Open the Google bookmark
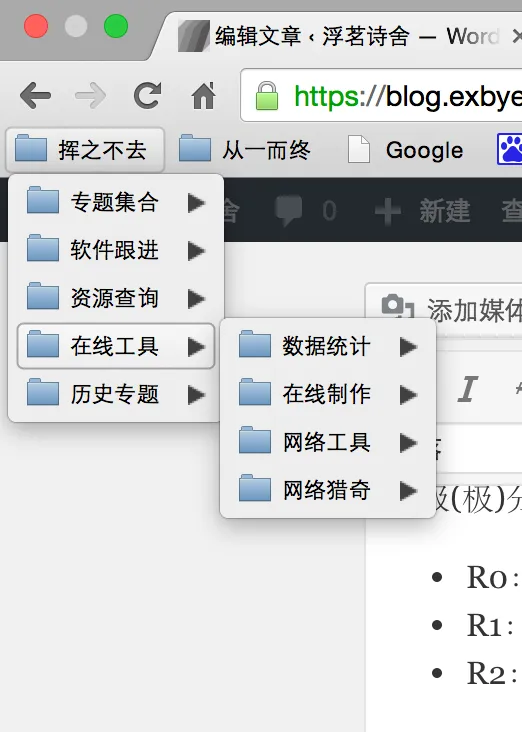This screenshot has width=522, height=732. [x=406, y=150]
